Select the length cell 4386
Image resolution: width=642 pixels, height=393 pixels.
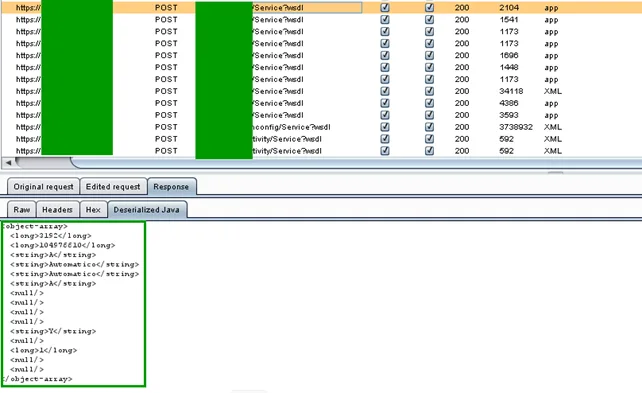pos(509,103)
